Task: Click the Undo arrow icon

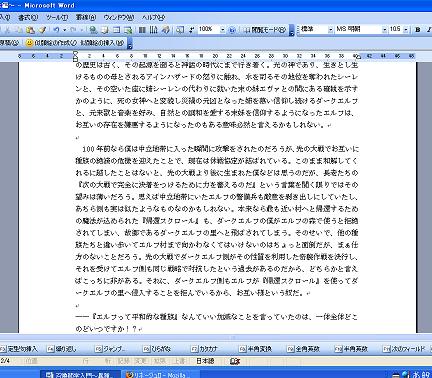Action: (56, 30)
